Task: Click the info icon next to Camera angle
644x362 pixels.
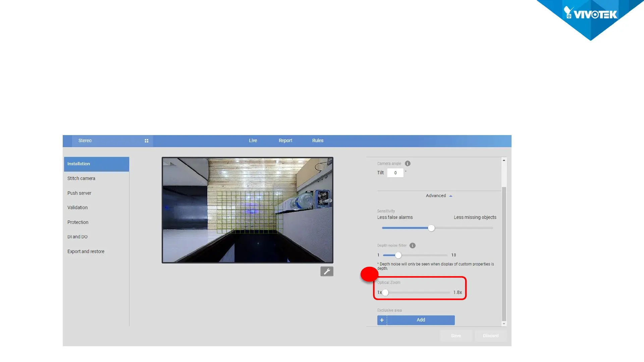Action: click(x=408, y=164)
